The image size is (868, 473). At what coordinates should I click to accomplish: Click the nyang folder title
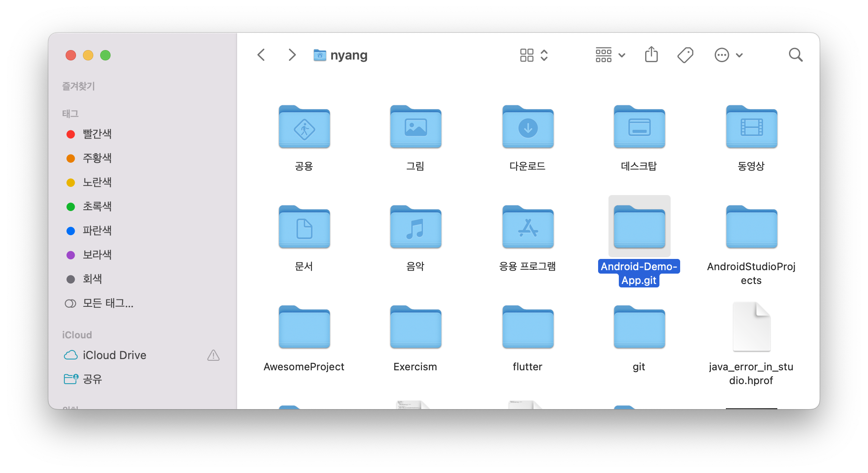(348, 55)
